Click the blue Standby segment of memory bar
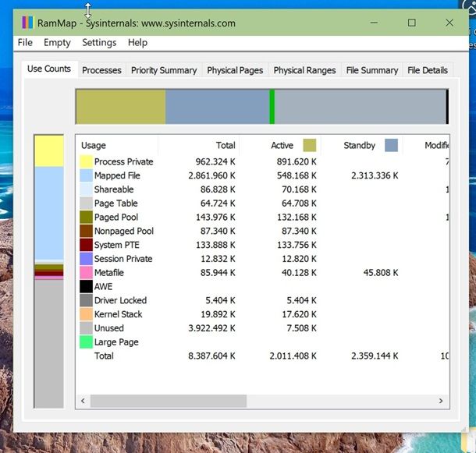 coord(218,107)
